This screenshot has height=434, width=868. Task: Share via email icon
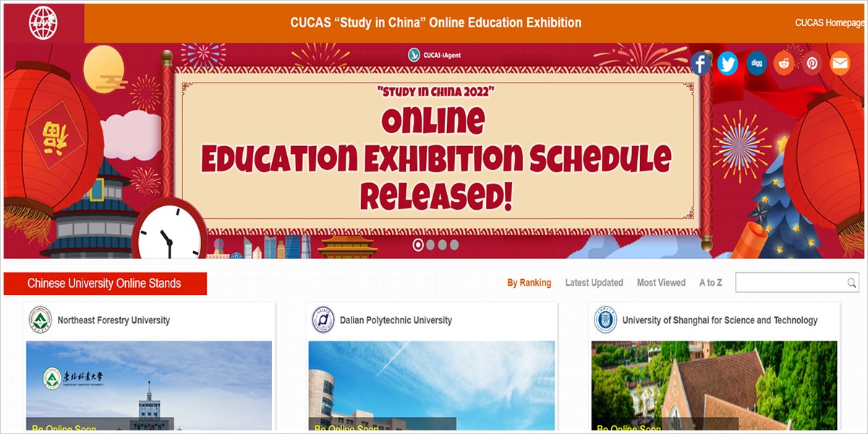click(840, 64)
